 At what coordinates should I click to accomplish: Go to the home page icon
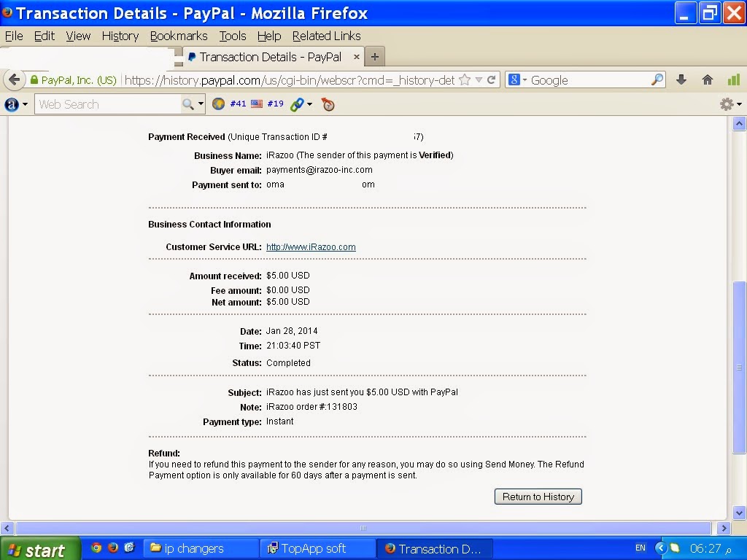(x=708, y=80)
